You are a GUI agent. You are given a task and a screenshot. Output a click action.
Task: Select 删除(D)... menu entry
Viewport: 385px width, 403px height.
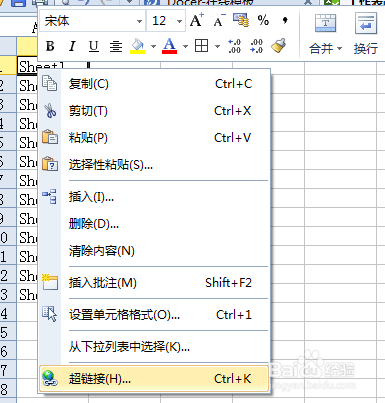pos(154,224)
